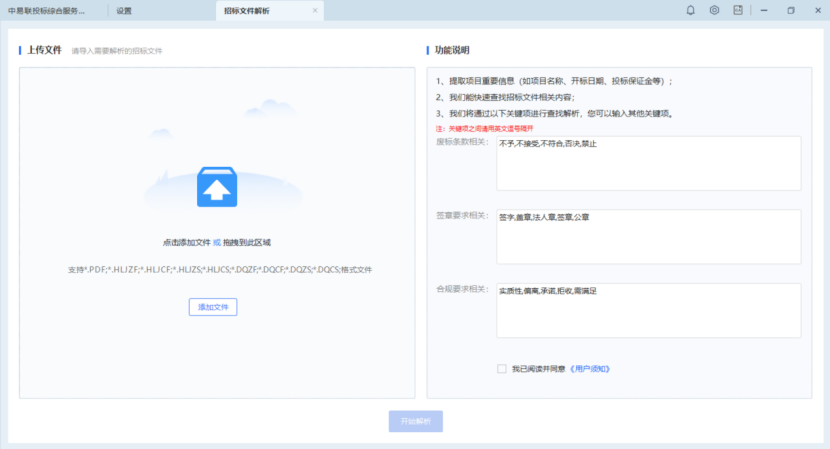Switch to the 中易联投标综合服务 tab

pyautogui.click(x=60, y=10)
